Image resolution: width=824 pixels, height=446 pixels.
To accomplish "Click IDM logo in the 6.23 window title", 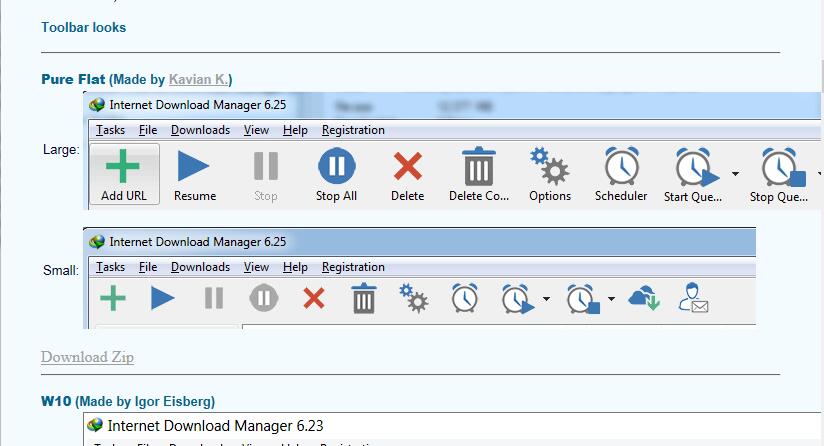I will click(95, 425).
